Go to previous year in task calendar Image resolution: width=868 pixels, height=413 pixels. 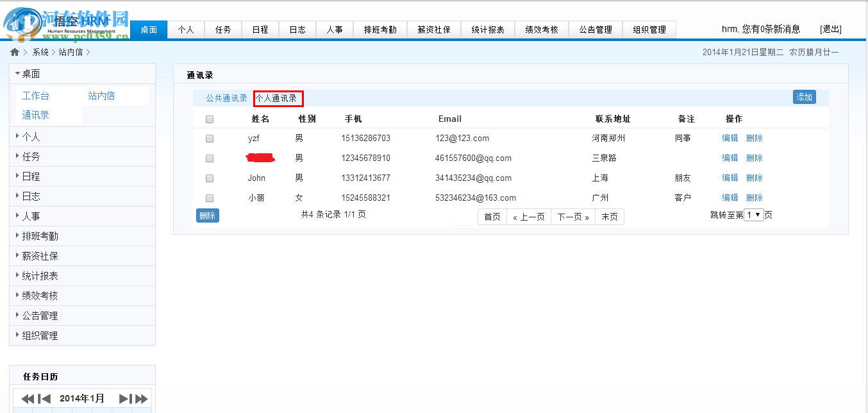26,398
